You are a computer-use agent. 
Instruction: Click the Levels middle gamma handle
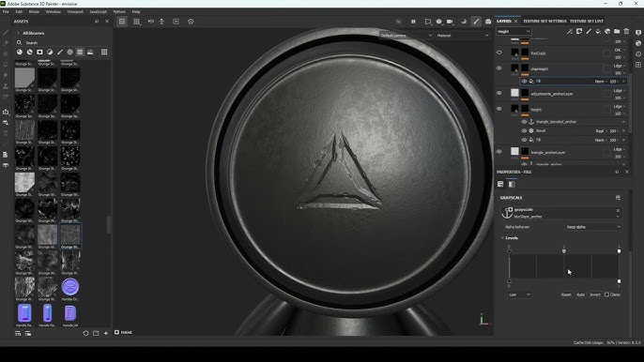coord(564,250)
